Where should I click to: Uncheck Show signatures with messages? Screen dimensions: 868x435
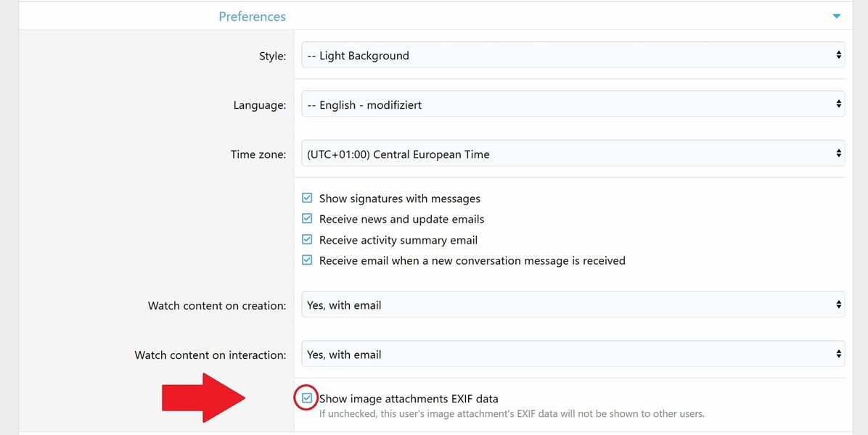pyautogui.click(x=307, y=197)
